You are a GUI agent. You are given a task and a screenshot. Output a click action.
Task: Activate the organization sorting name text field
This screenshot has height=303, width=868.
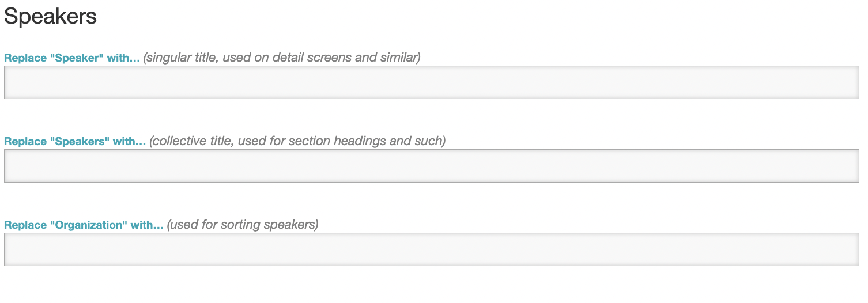coord(431,249)
